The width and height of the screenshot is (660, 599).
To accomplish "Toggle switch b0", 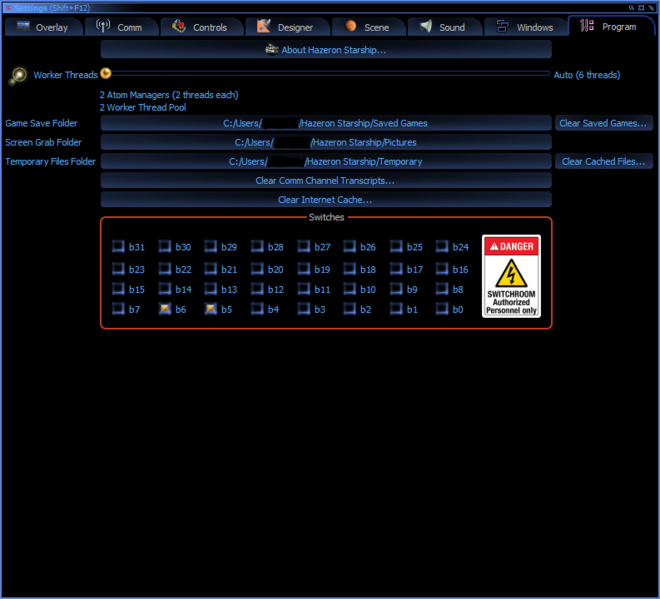I will [x=442, y=309].
